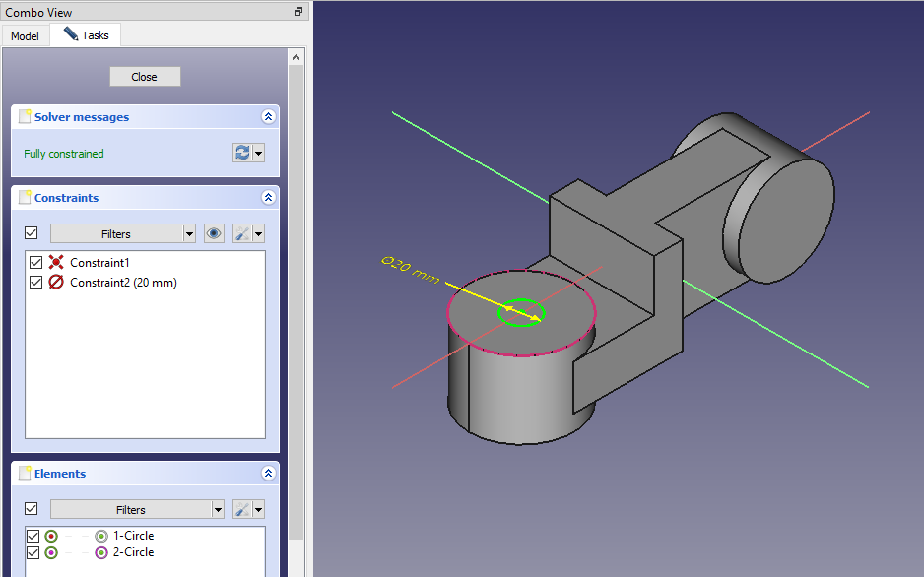Click the gray circle icon beside 1-Circle
The image size is (924, 577).
point(101,536)
